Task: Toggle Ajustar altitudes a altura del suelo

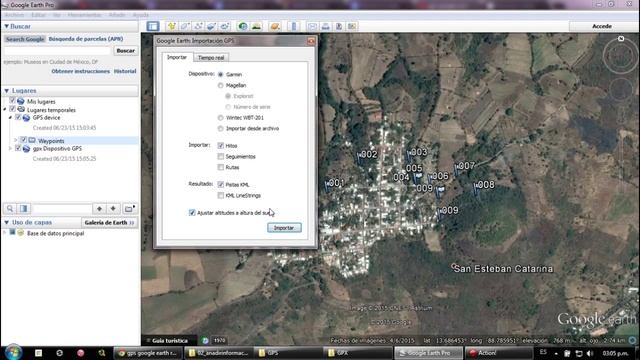Action: pos(192,213)
